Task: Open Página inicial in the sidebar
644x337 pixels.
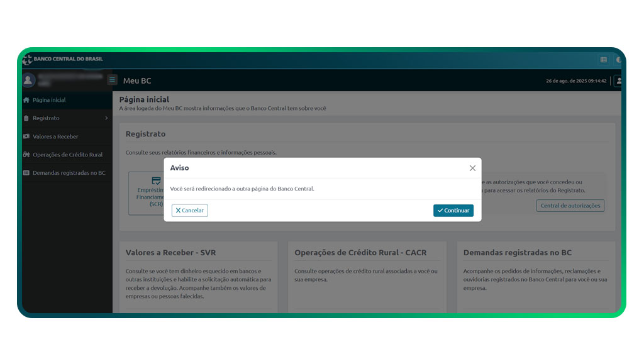Action: 67,100
